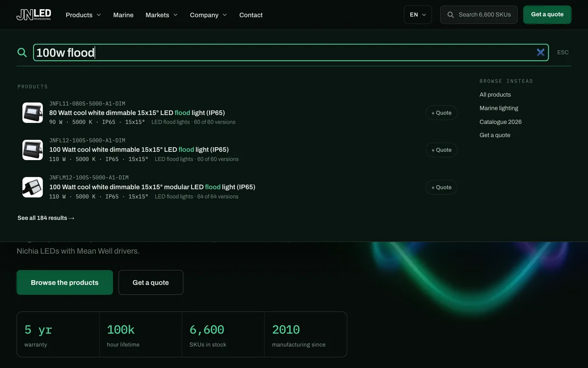
Task: Click the hero Get a quote button
Action: click(151, 282)
